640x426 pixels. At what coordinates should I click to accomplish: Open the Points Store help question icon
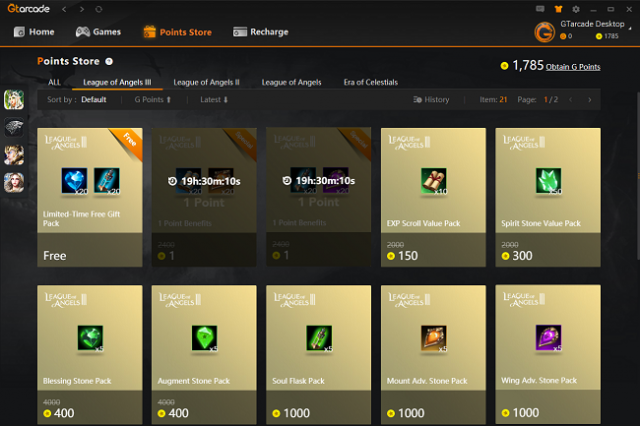tap(109, 61)
